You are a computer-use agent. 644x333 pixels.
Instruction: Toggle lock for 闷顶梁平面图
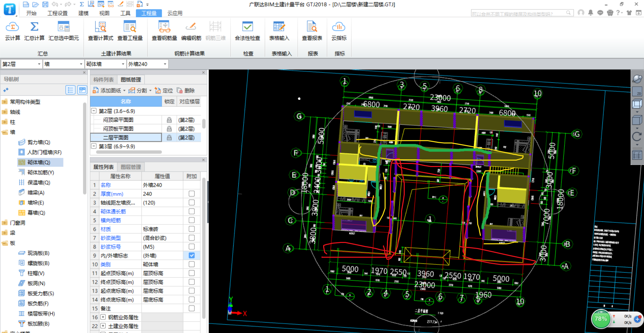[x=169, y=120]
